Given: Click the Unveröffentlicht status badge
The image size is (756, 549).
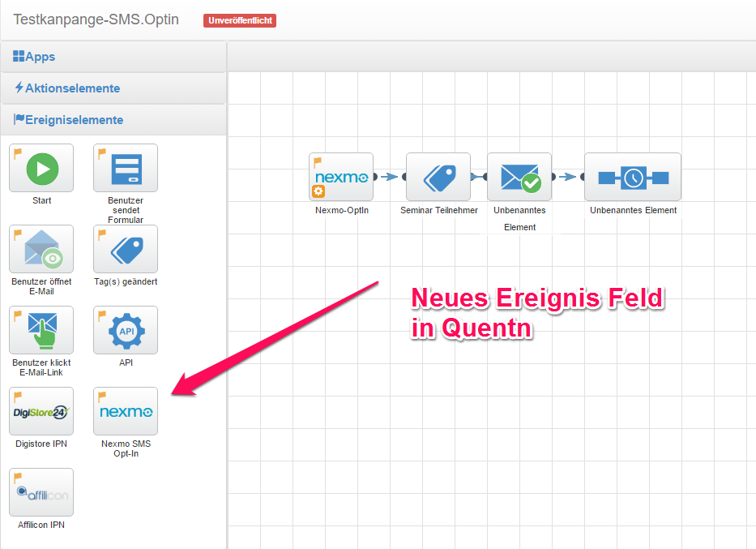Looking at the screenshot, I should coord(240,20).
